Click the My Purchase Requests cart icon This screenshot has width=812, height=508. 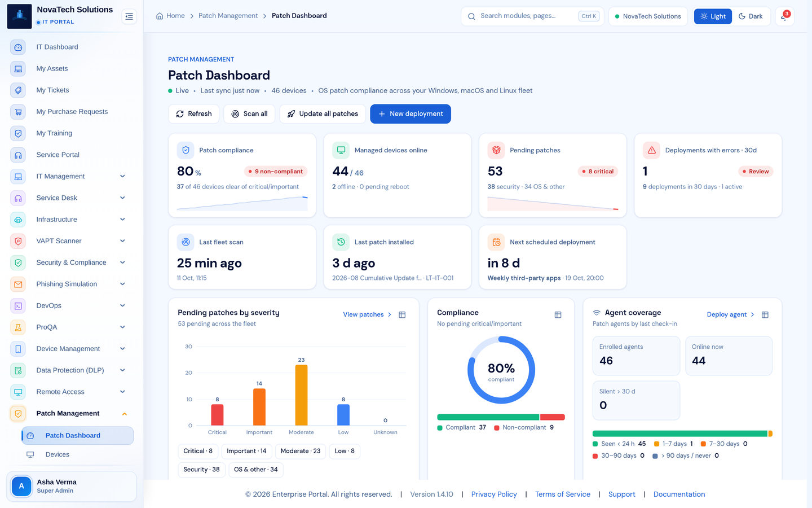tap(18, 112)
